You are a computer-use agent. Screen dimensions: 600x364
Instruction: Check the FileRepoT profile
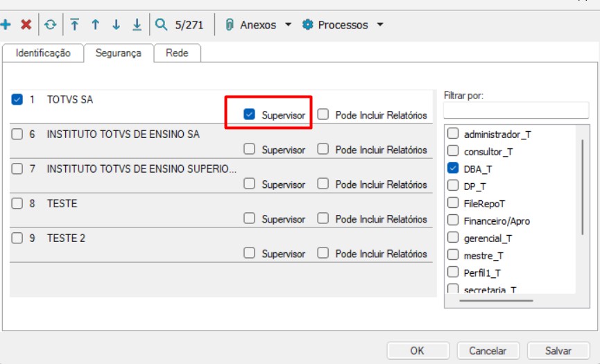click(x=453, y=202)
